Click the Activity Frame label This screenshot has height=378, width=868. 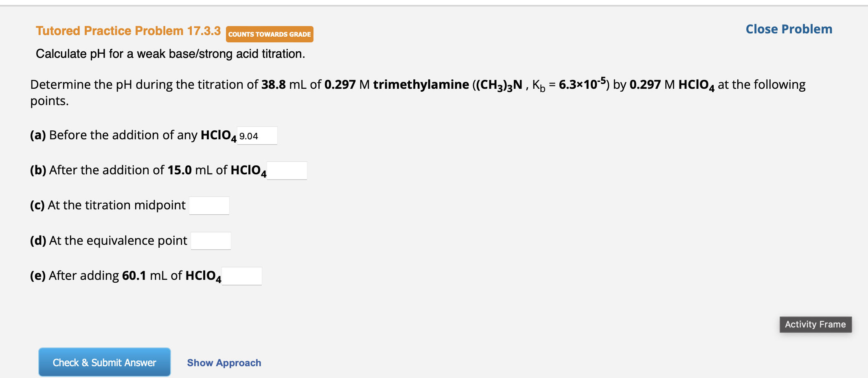pos(815,324)
